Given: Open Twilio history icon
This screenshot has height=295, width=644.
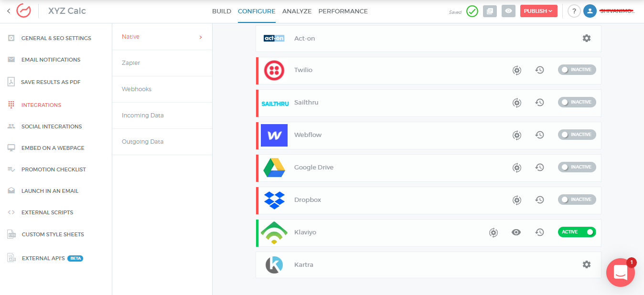Looking at the screenshot, I should pyautogui.click(x=539, y=70).
